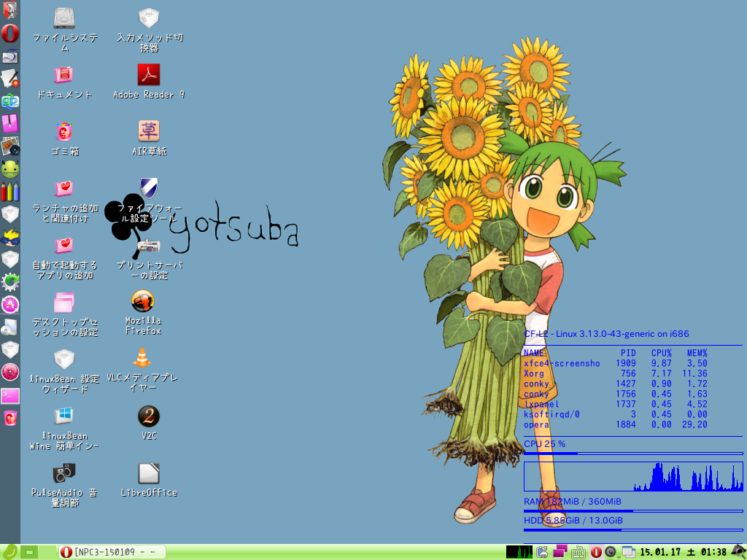Click the detective magnifier icon on the taskbar
This screenshot has width=747, height=560.
[738, 551]
